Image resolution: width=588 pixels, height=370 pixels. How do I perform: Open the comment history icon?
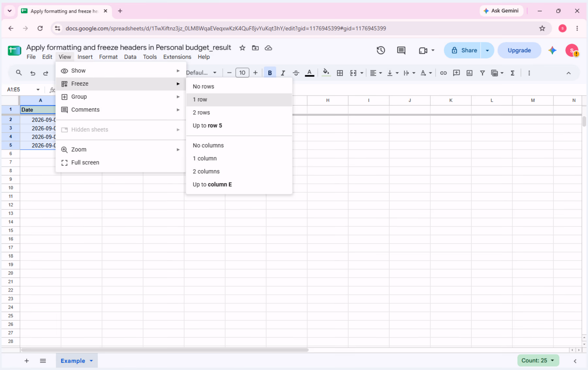[401, 50]
